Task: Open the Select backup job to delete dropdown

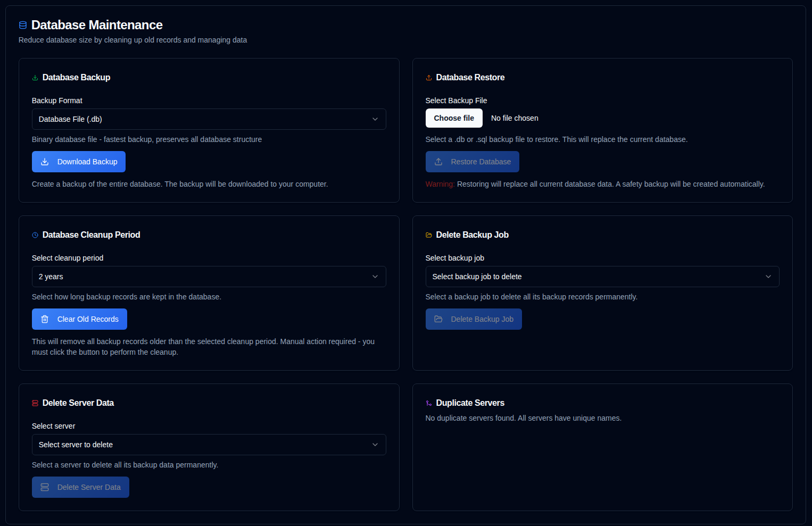Action: [x=602, y=277]
